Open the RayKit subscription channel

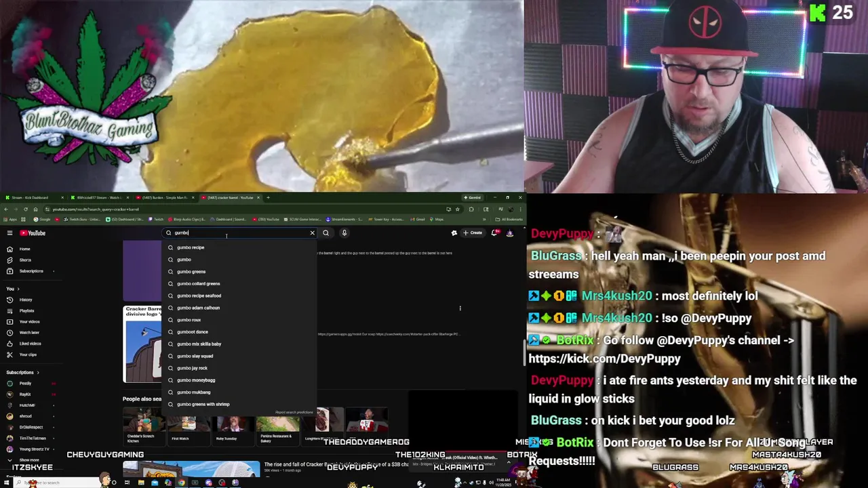[31, 394]
